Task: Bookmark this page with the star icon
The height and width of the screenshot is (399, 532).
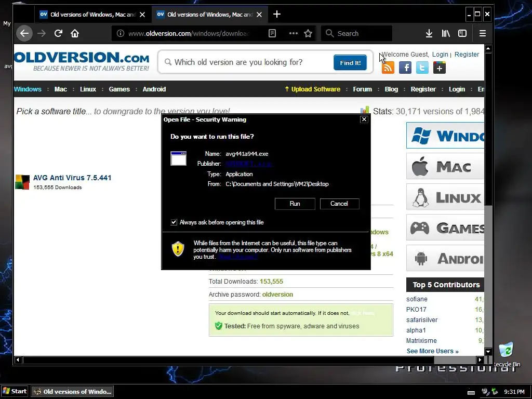Action: coord(308,33)
